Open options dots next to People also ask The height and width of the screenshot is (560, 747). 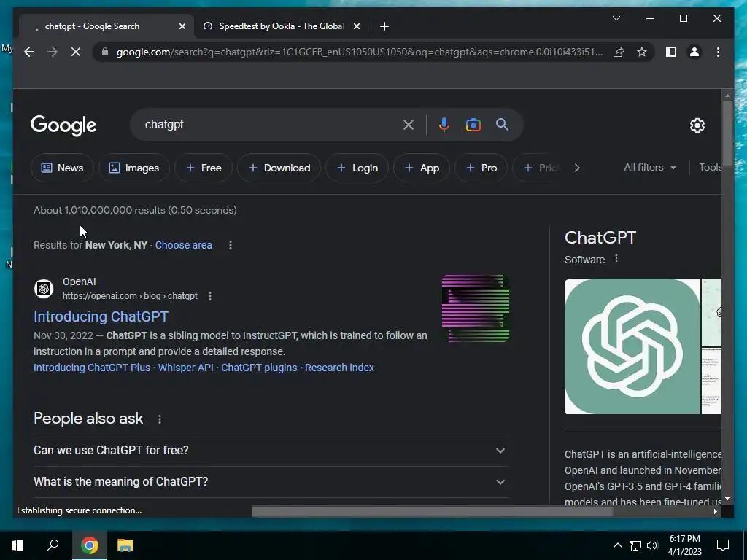tap(160, 419)
